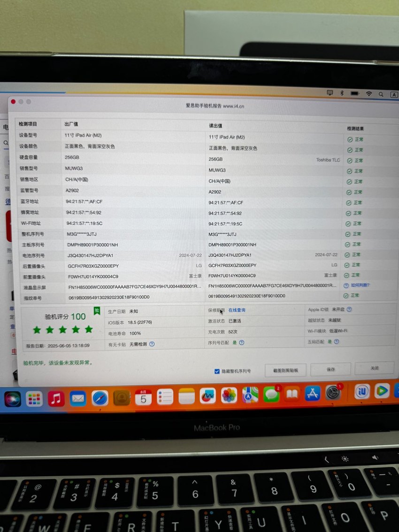The width and height of the screenshot is (399, 532).
Task: Click the 关闭 button
Action: click(x=374, y=368)
